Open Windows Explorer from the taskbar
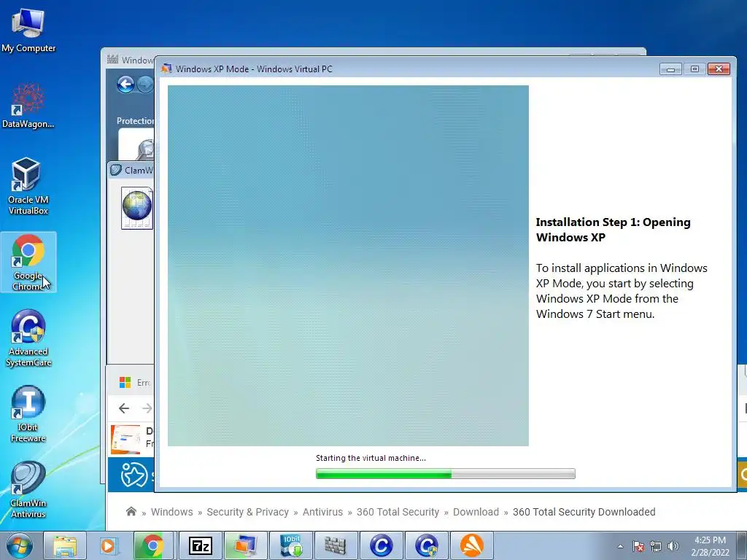This screenshot has width=747, height=560. 65,545
